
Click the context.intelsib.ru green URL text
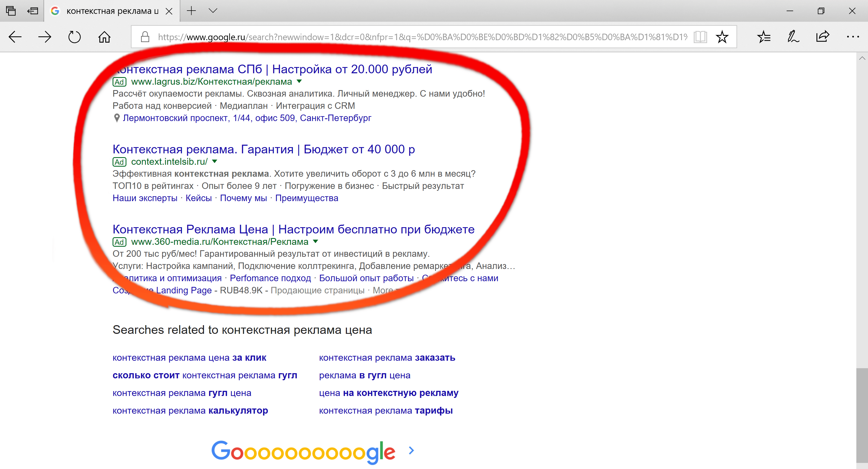pyautogui.click(x=170, y=162)
